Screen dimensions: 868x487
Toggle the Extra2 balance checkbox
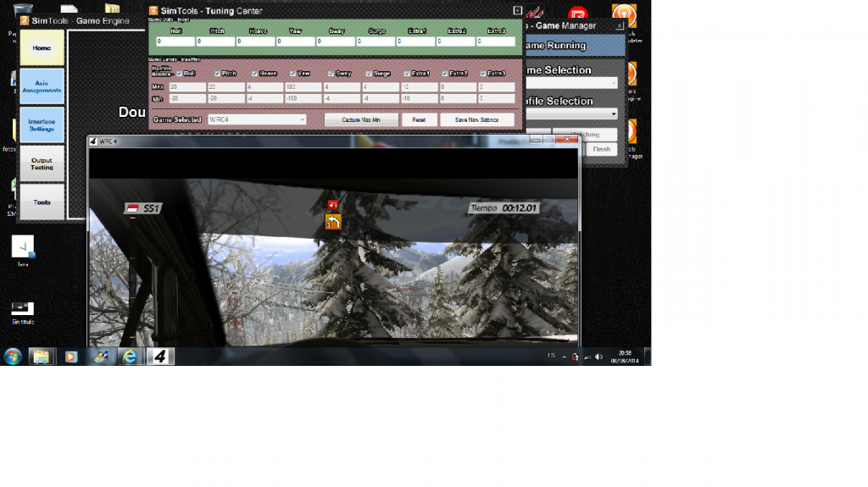point(444,74)
